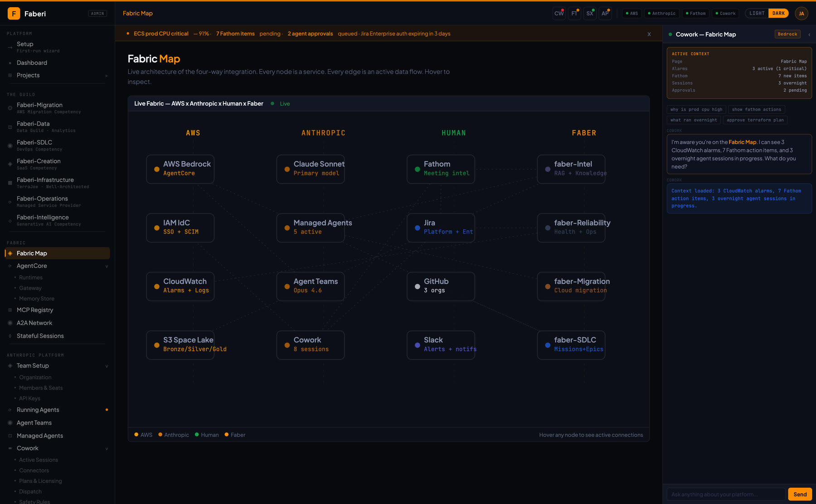This screenshot has height=504, width=816.
Task: Click the Faberi logo icon
Action: (x=14, y=14)
